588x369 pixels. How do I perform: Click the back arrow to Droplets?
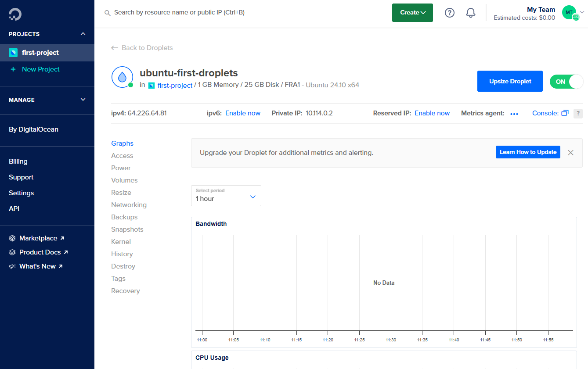(x=115, y=48)
